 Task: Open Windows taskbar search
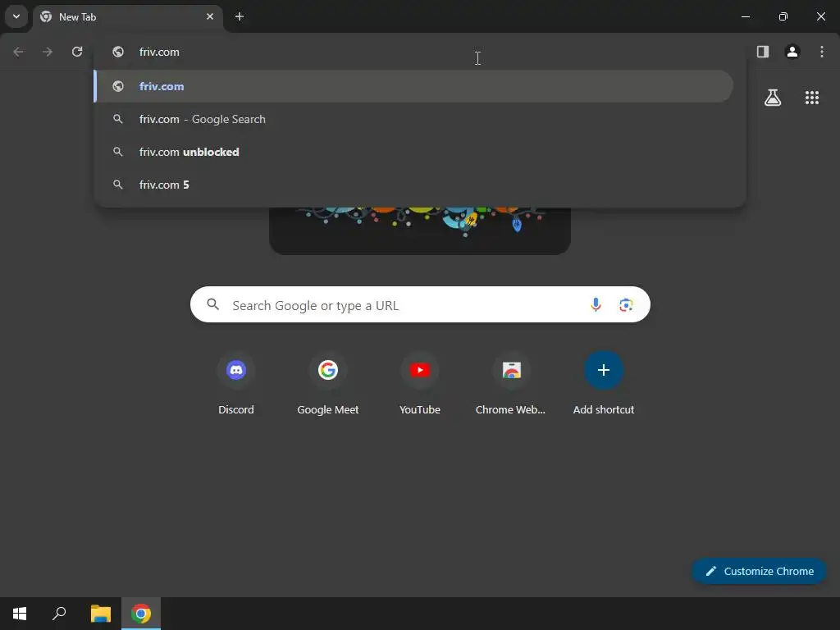59,614
